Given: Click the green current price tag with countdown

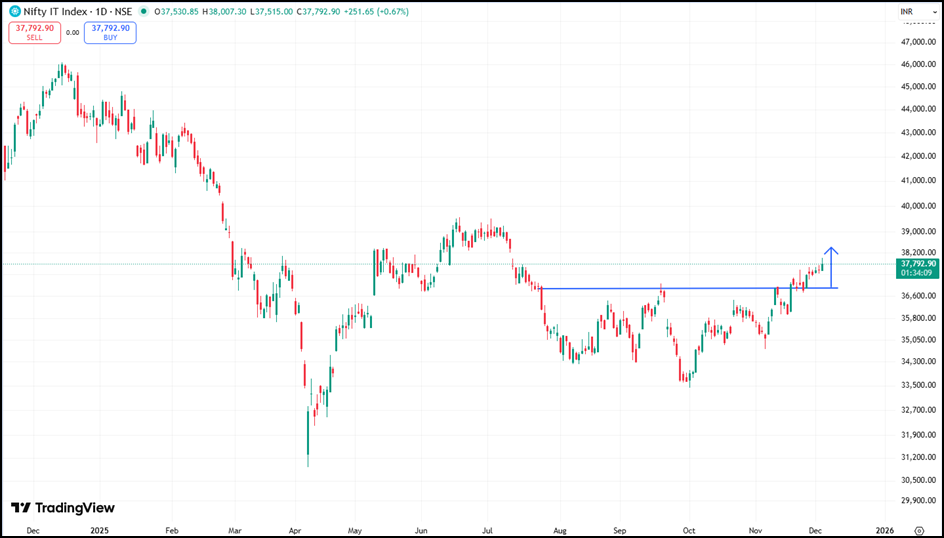Looking at the screenshot, I should point(918,268).
